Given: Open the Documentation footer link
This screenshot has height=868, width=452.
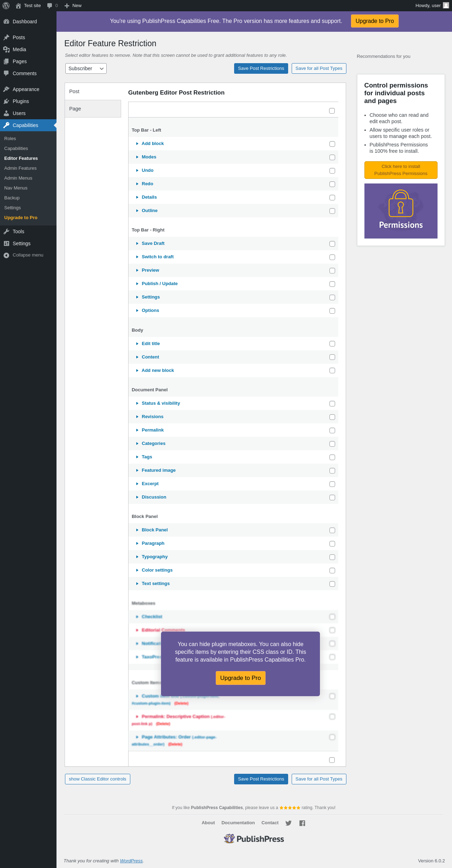Looking at the screenshot, I should pos(238,823).
